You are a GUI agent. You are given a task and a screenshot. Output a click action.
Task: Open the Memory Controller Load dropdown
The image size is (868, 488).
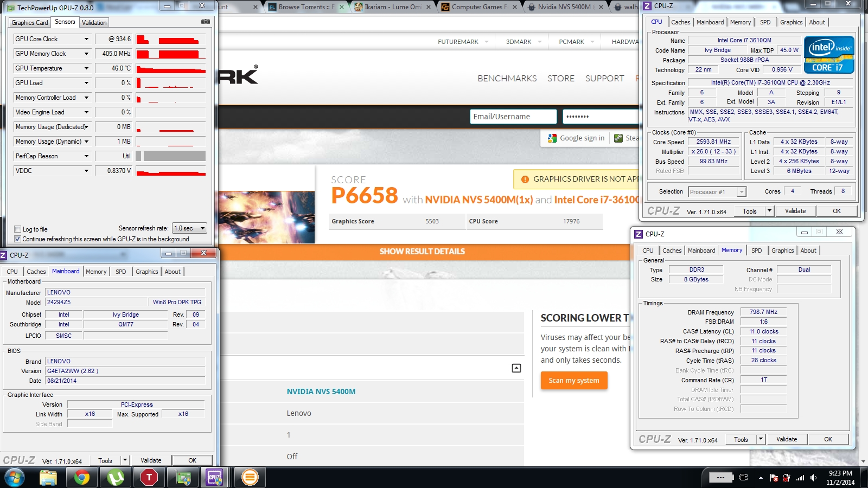[86, 98]
